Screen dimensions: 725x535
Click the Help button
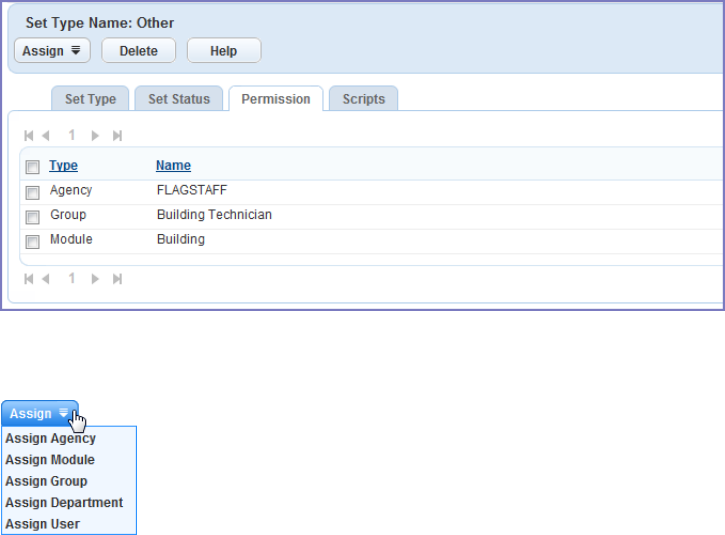coord(224,50)
